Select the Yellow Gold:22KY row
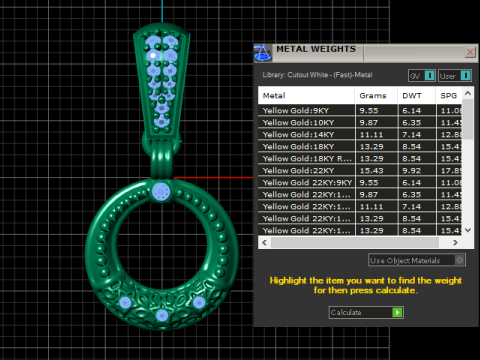 click(x=360, y=170)
